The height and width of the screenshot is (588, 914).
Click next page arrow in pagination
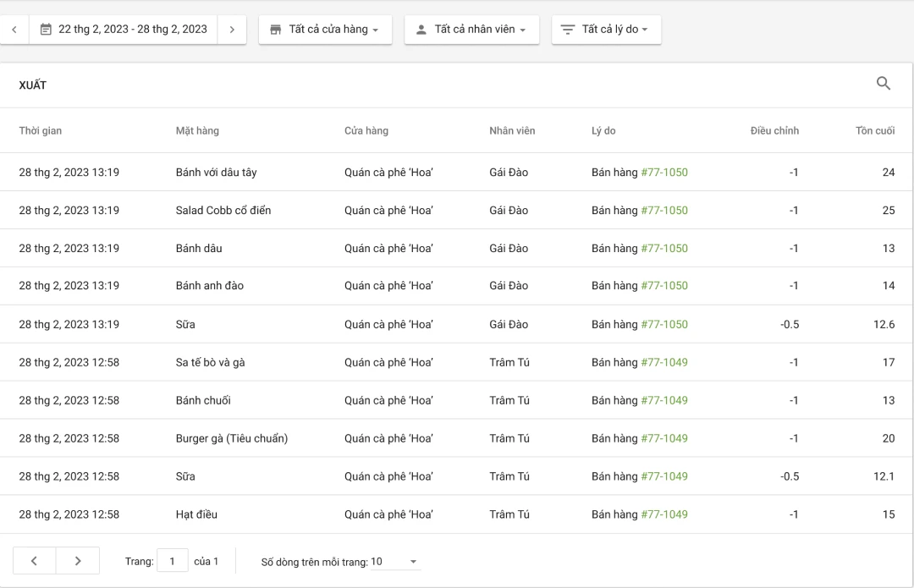pyautogui.click(x=78, y=561)
